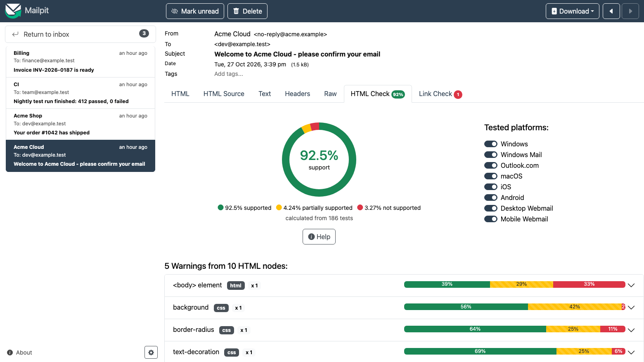This screenshot has height=362, width=644.
Task: Toggle the Mobile Webmail switch
Action: pyautogui.click(x=491, y=219)
